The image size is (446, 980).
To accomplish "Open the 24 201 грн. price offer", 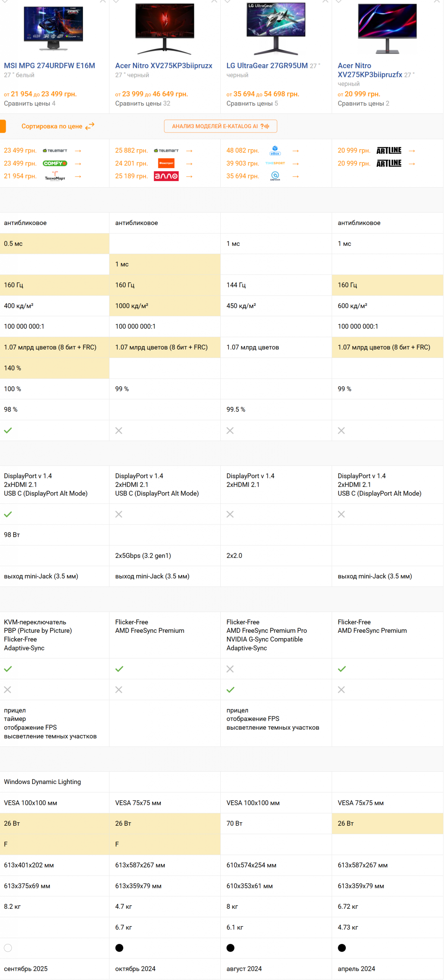I will (x=132, y=163).
